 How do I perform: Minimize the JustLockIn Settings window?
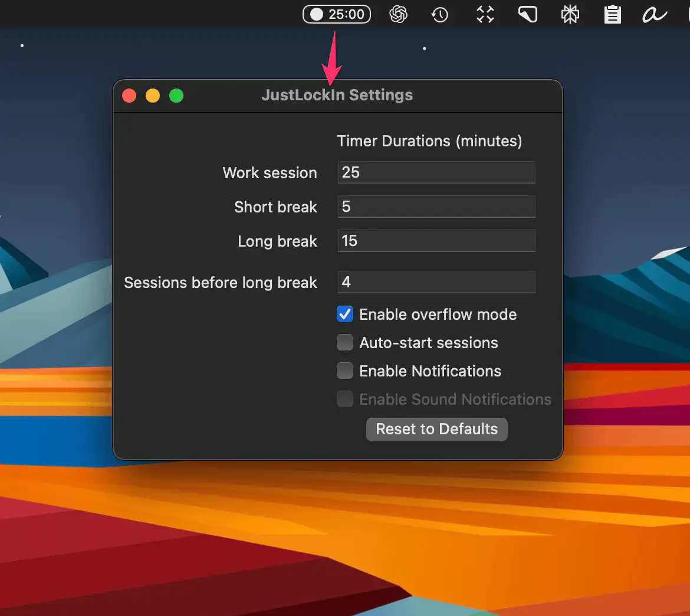(x=153, y=96)
